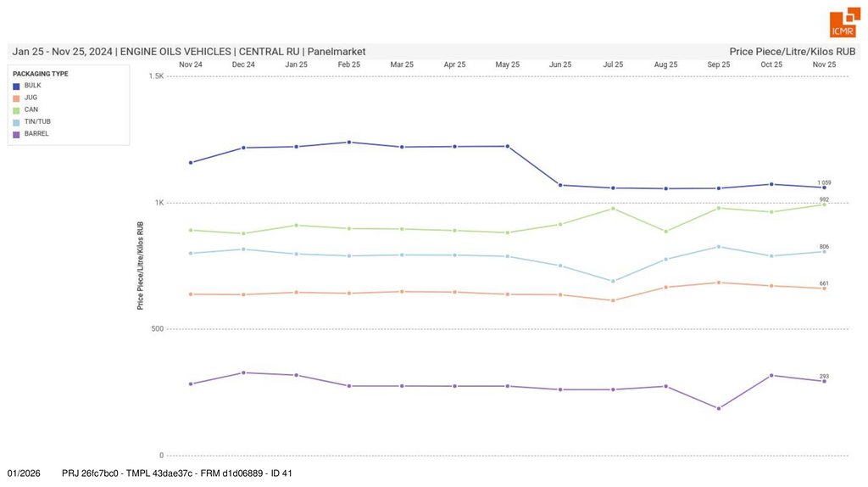The height and width of the screenshot is (487, 868).
Task: Select the Jun 25 axis label
Action: [x=560, y=64]
